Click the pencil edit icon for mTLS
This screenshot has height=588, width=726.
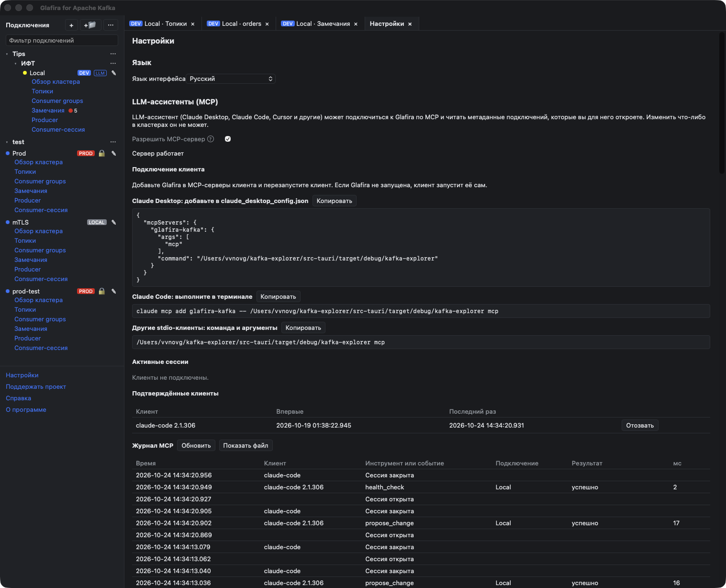[114, 222]
